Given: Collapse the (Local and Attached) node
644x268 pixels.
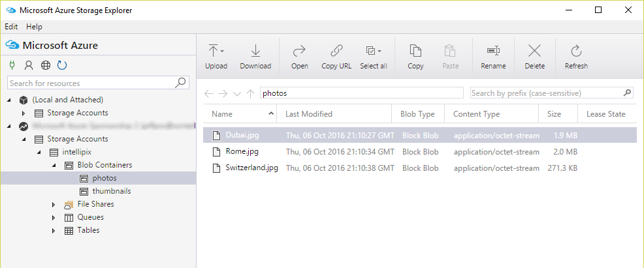Looking at the screenshot, I should 10,100.
